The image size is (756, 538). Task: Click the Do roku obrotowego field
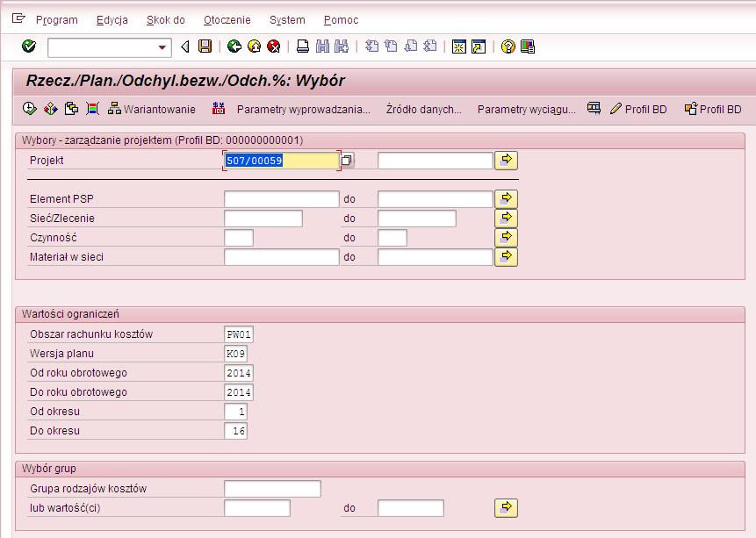click(239, 392)
